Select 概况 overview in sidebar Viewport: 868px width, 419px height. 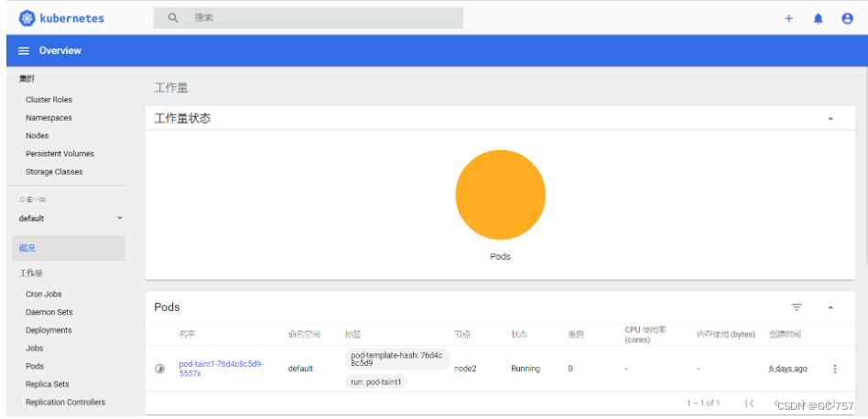pyautogui.click(x=69, y=248)
